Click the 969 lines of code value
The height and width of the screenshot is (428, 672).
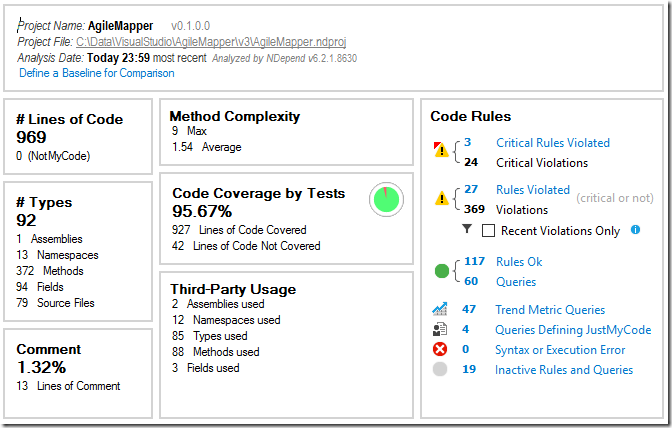coord(31,137)
